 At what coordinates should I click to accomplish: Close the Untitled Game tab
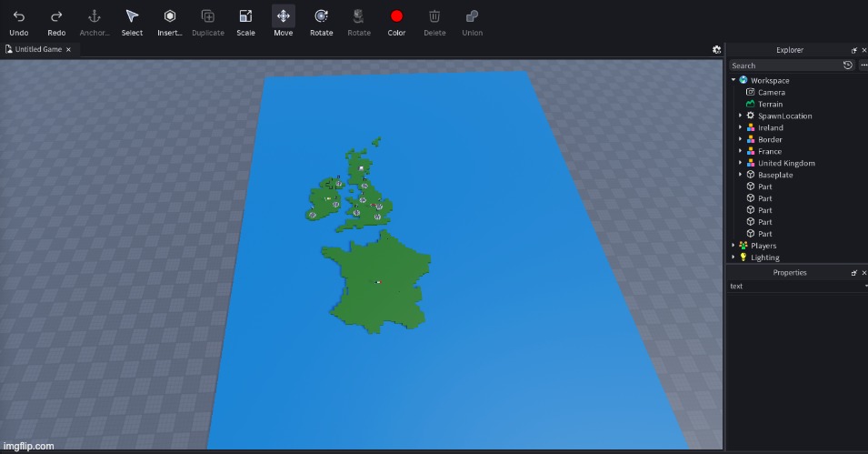click(68, 49)
